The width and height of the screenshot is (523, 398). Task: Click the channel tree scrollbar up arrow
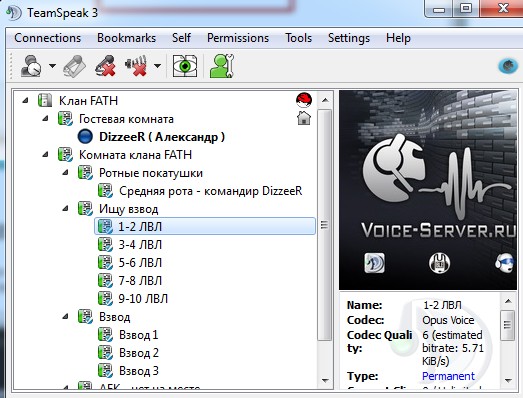(325, 100)
